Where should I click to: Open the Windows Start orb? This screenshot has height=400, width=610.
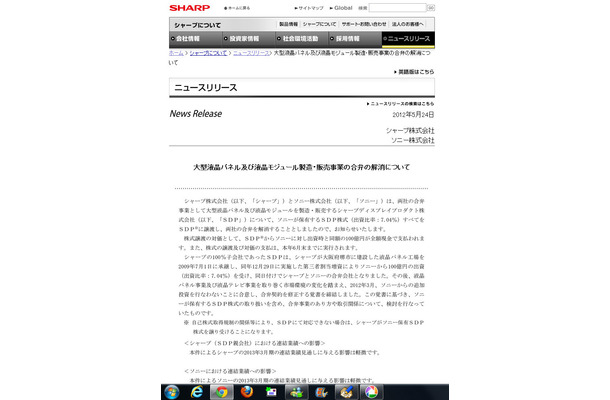pyautogui.click(x=172, y=392)
